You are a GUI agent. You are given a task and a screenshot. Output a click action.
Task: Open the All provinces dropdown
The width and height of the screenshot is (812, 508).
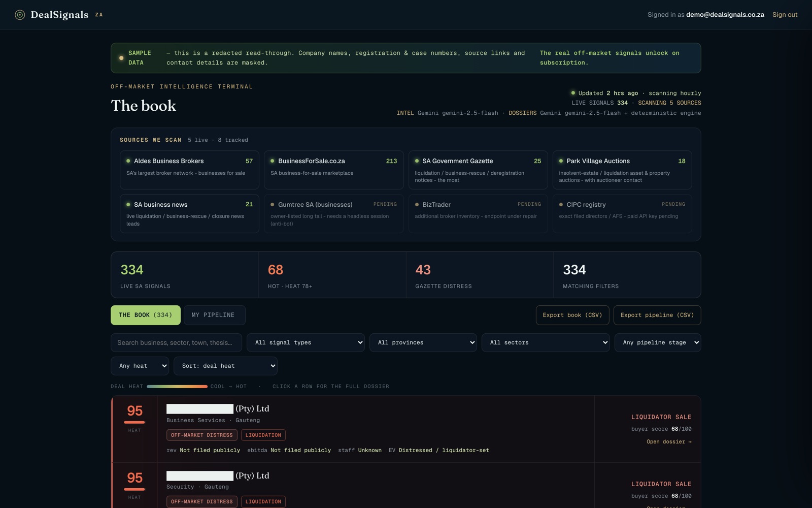pos(423,342)
